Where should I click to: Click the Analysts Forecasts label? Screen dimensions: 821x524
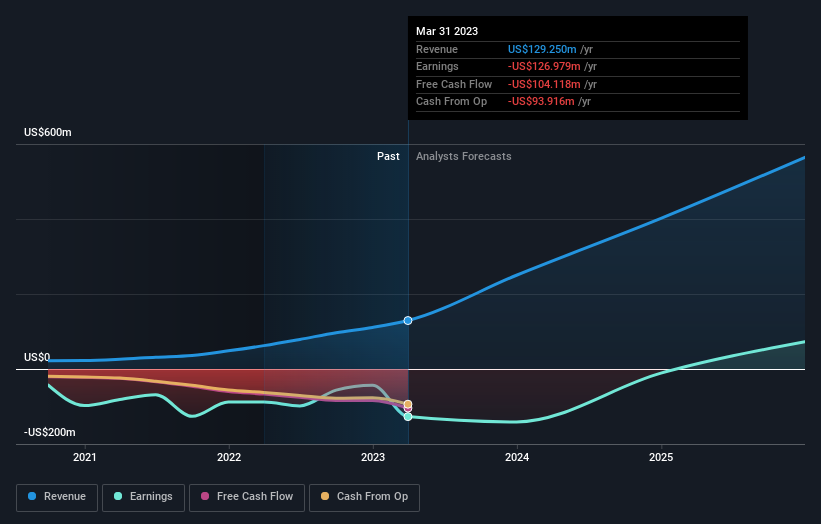[x=463, y=157]
